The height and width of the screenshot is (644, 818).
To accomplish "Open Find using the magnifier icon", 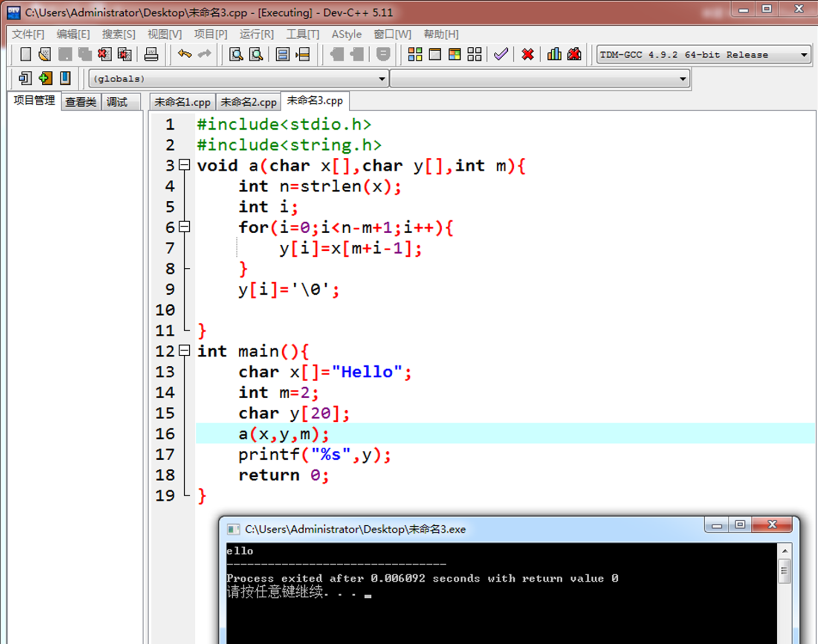I will [236, 54].
